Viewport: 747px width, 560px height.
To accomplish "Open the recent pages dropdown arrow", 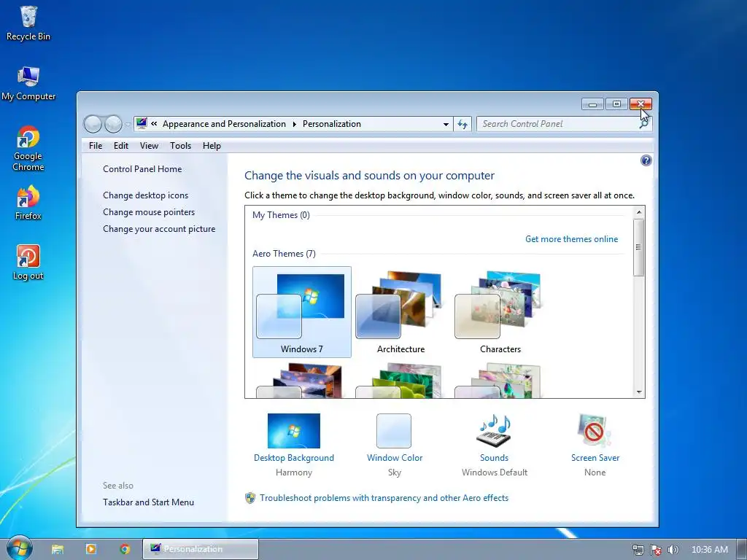I will point(128,125).
